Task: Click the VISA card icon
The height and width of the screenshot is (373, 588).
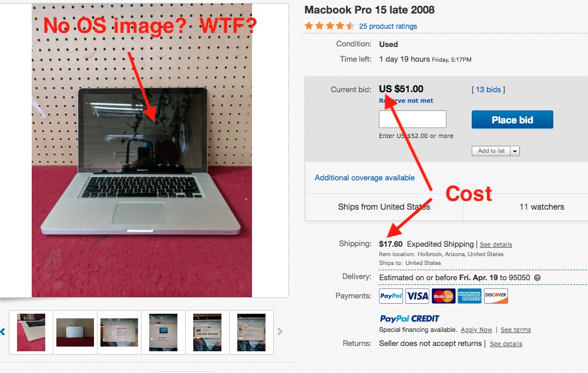Action: click(417, 296)
